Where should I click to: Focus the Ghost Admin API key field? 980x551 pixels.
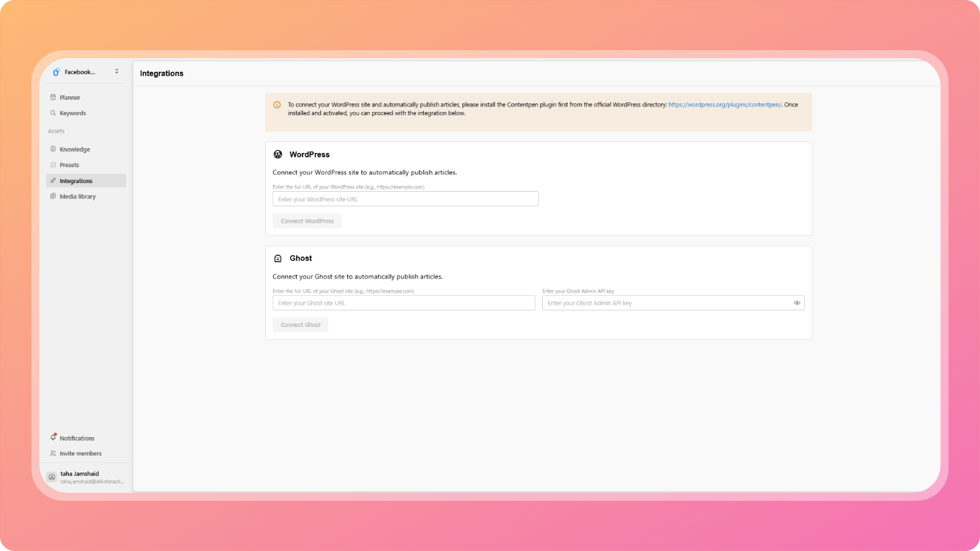pyautogui.click(x=673, y=303)
